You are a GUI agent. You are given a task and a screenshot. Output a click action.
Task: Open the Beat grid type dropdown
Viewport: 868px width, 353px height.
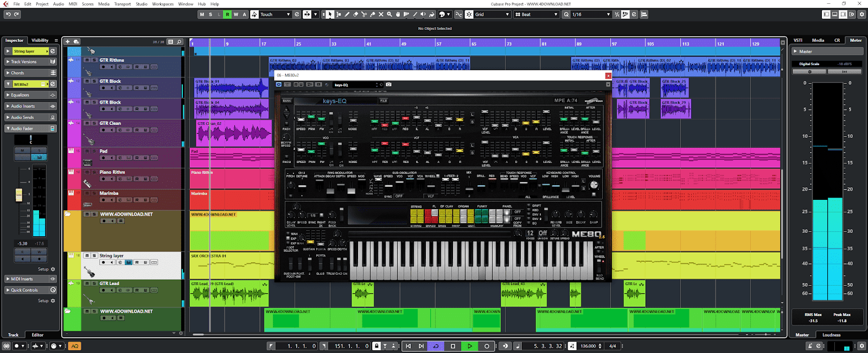tap(537, 14)
